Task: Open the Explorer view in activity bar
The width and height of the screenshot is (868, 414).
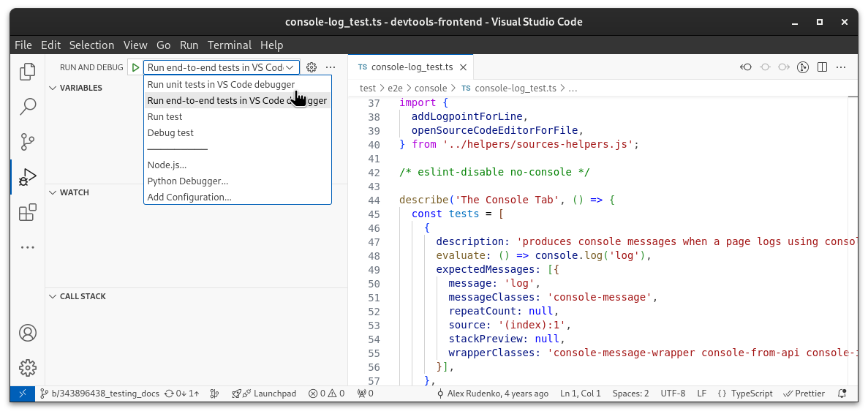Action: (28, 72)
